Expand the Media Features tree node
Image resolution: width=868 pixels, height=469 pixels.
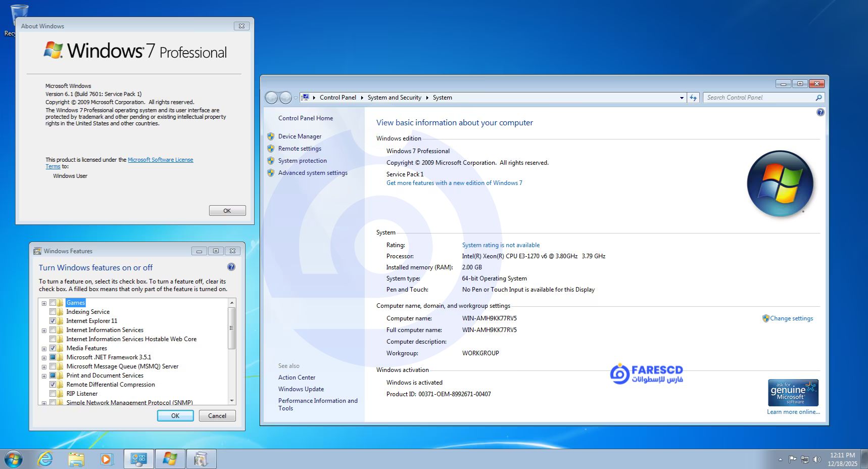44,349
